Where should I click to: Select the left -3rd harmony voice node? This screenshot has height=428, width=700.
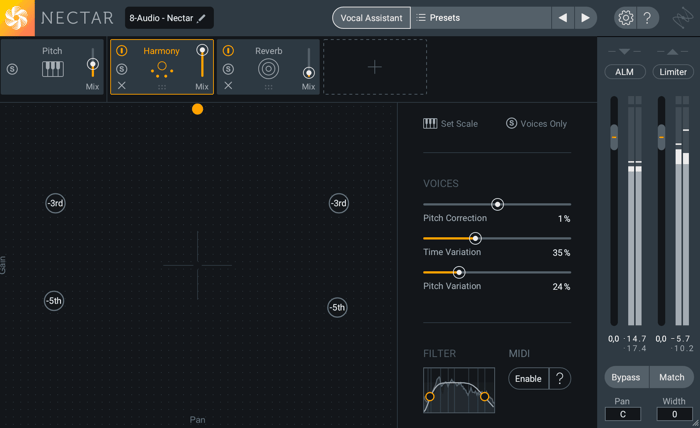pyautogui.click(x=55, y=204)
